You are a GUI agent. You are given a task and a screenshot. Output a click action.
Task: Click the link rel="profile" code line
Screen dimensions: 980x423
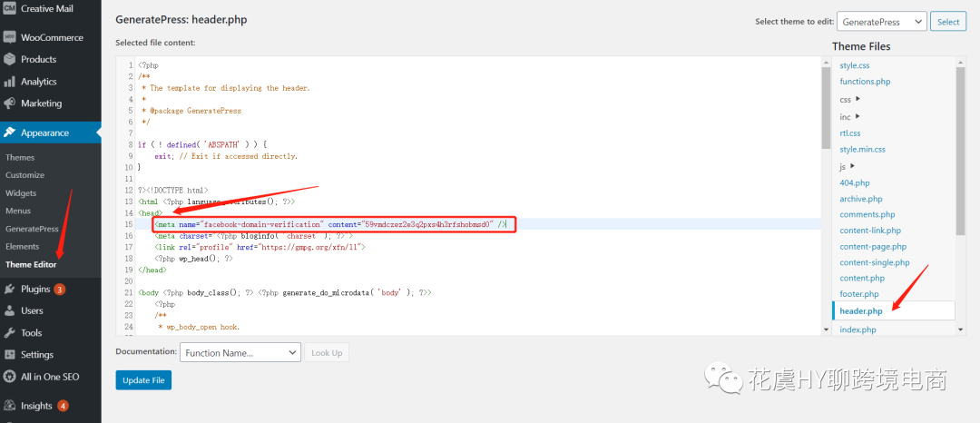(260, 247)
